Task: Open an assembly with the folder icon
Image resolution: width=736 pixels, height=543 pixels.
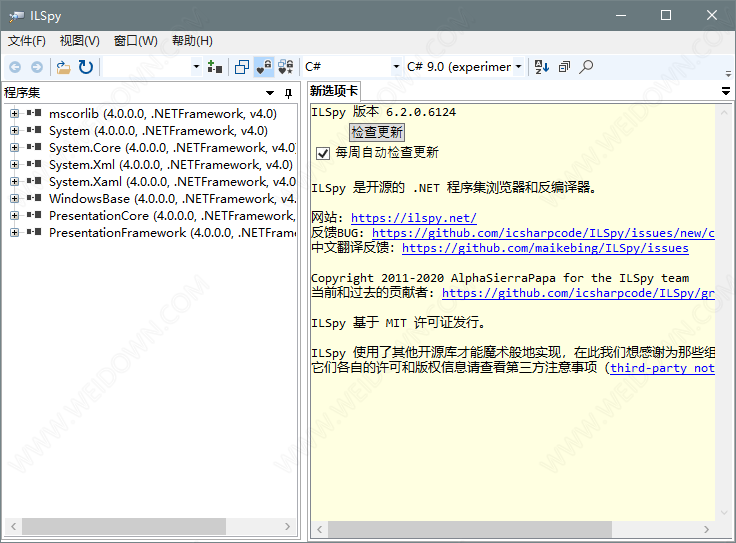Action: tap(63, 67)
